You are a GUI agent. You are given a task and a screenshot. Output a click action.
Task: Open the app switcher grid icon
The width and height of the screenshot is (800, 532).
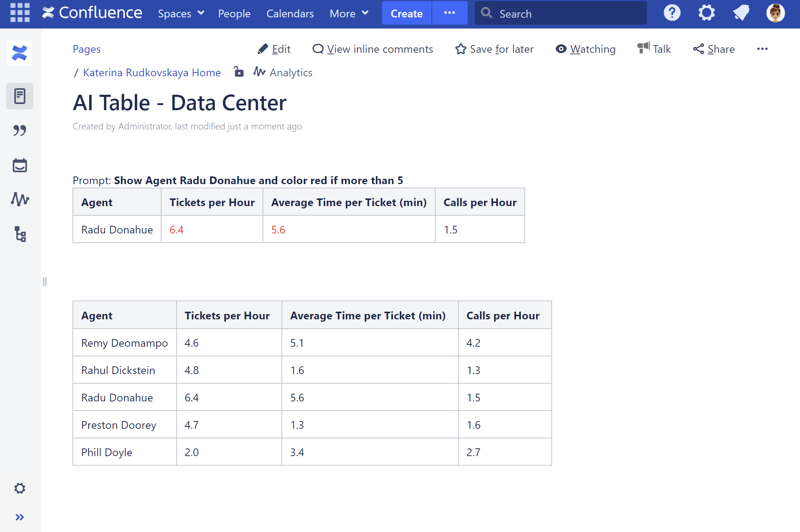pos(20,13)
